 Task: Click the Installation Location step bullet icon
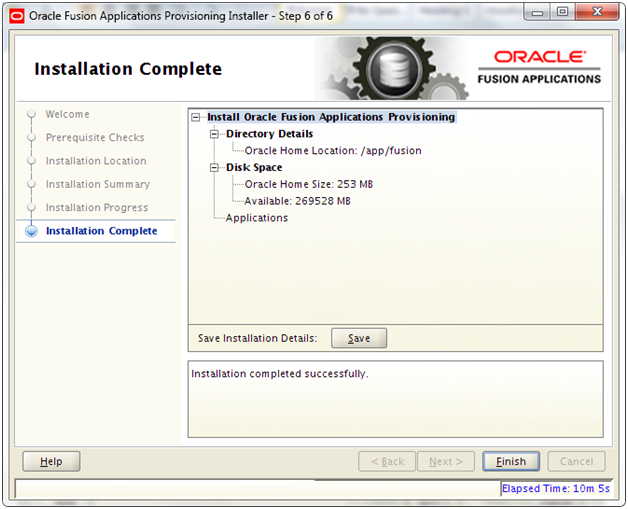(x=31, y=161)
